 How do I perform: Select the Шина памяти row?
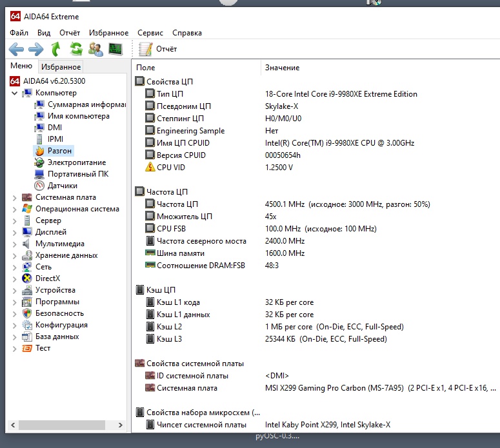pos(316,253)
